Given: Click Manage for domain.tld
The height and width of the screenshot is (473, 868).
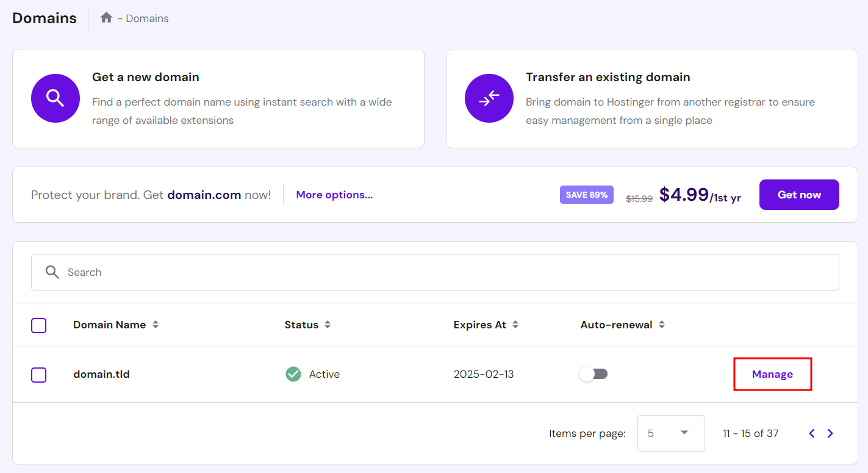Looking at the screenshot, I should (772, 374).
